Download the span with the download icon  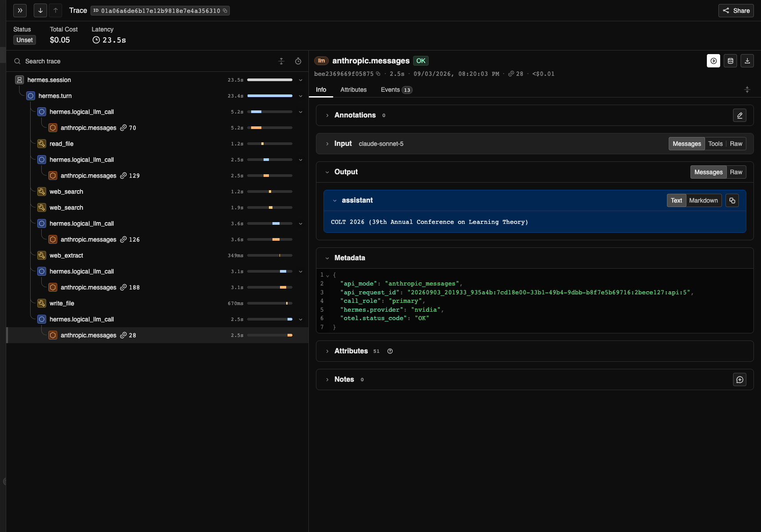point(747,61)
